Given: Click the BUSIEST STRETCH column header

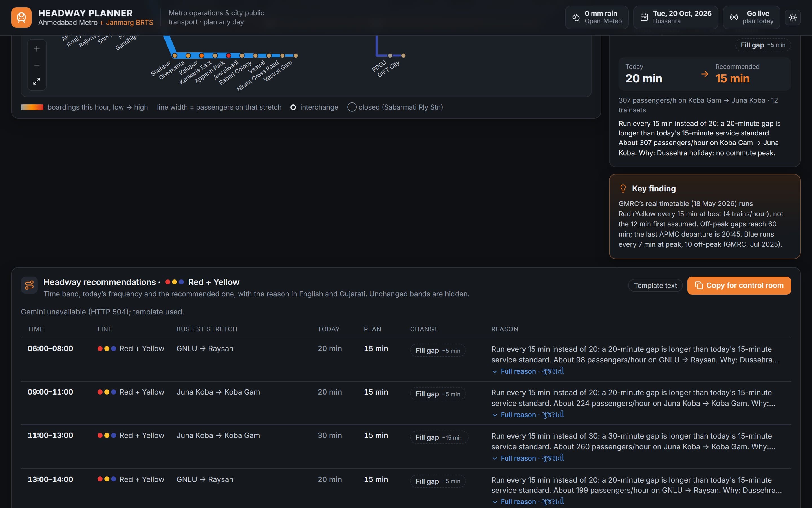Looking at the screenshot, I should [207, 329].
